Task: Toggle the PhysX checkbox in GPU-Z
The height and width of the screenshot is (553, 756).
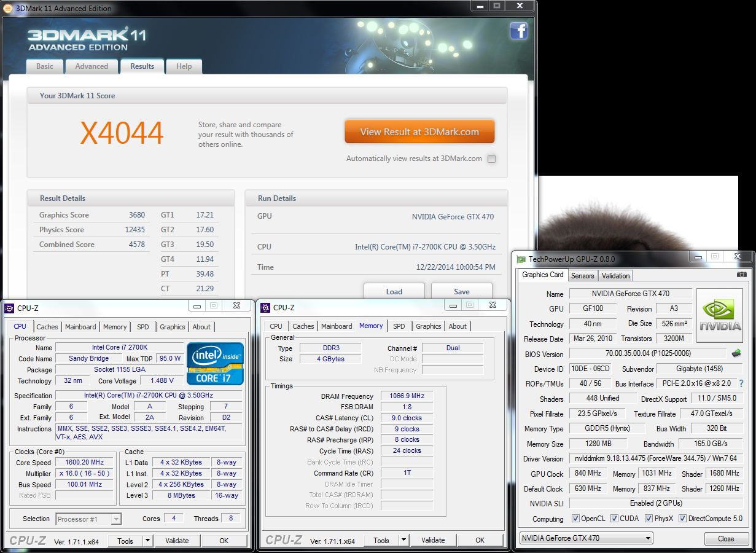Action: coord(649,518)
